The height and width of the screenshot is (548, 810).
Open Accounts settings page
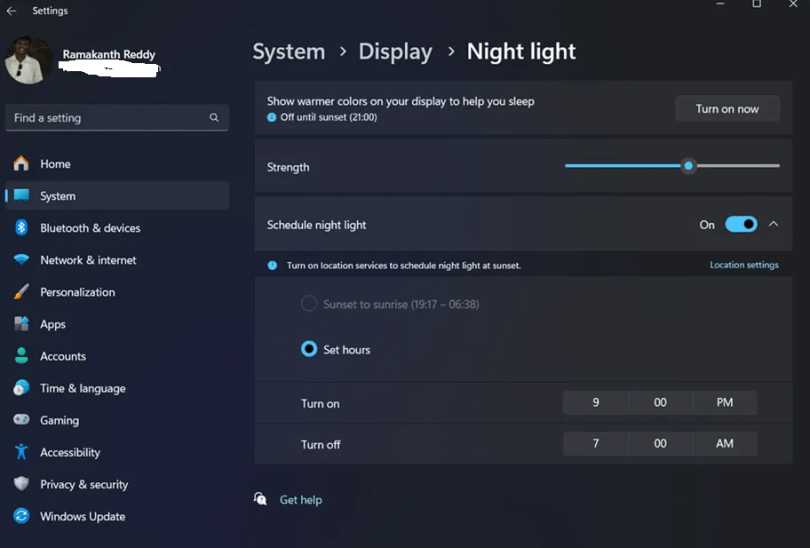(x=117, y=356)
